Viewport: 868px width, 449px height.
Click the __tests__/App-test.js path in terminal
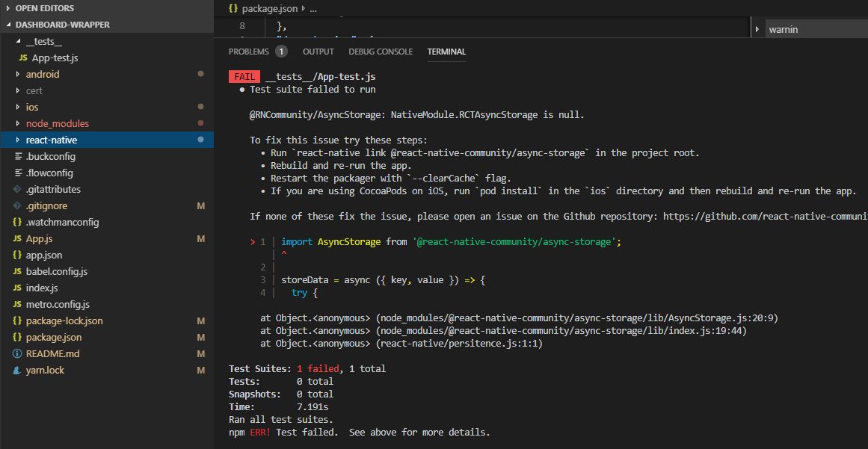321,77
